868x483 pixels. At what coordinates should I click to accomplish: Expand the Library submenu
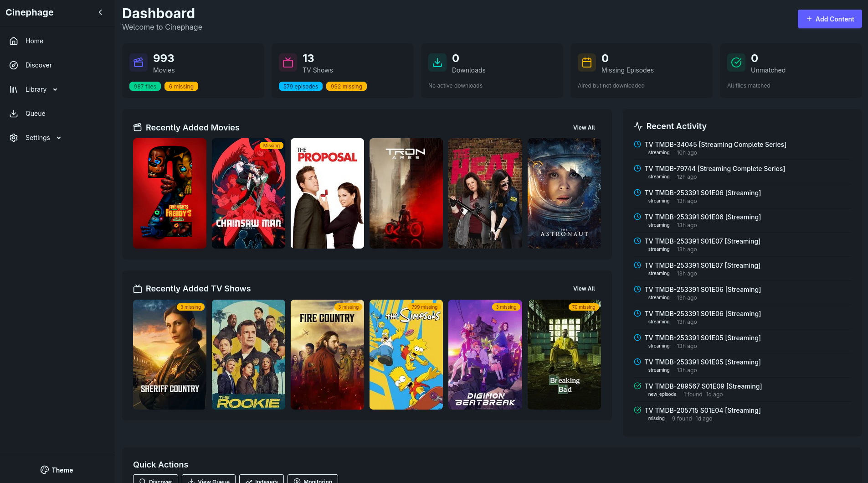[55, 89]
